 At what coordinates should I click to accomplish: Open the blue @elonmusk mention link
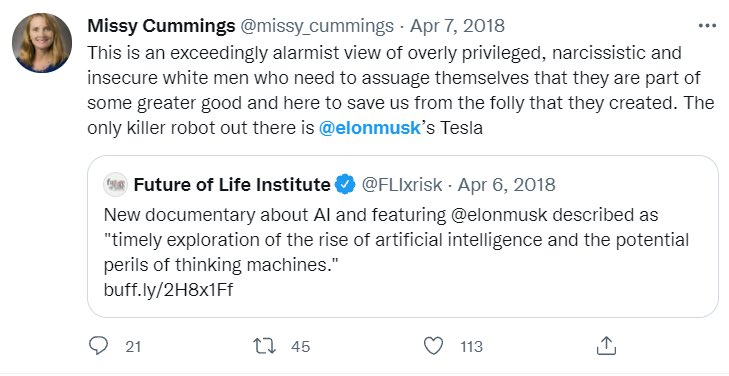click(370, 127)
